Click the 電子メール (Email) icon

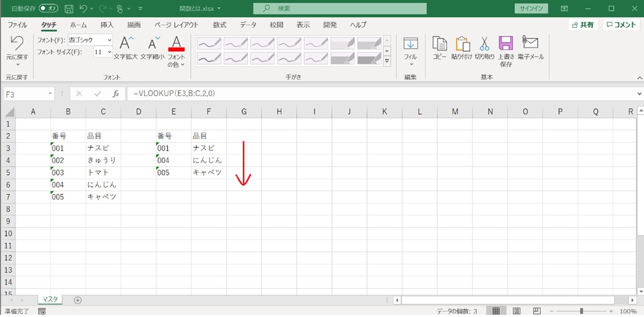tap(530, 45)
